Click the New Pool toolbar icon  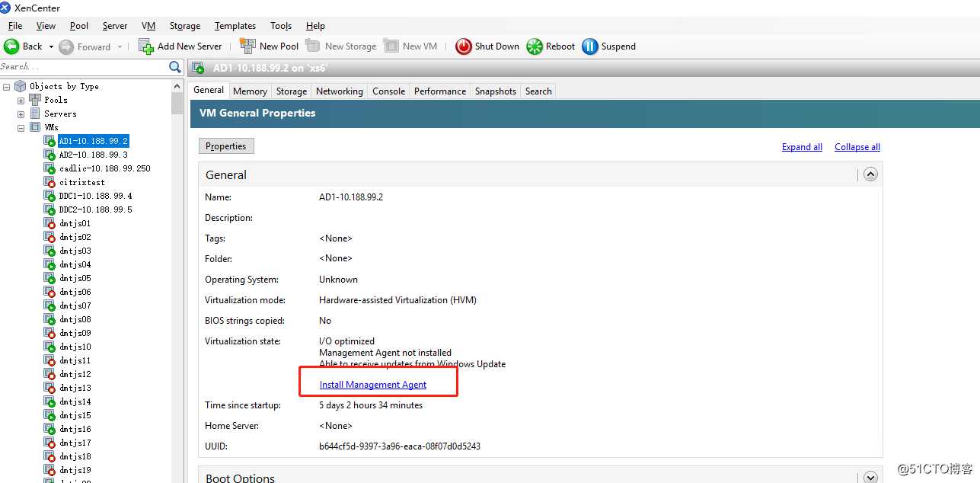pyautogui.click(x=247, y=46)
